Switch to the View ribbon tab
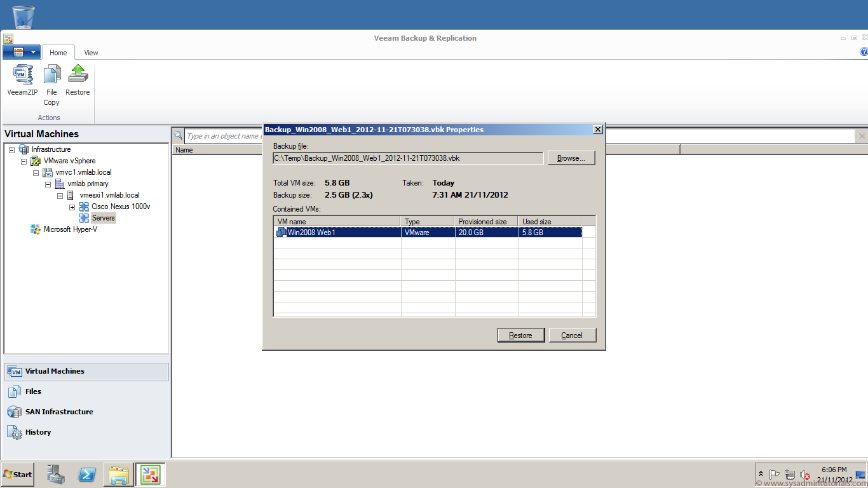The width and height of the screenshot is (868, 488). click(91, 53)
